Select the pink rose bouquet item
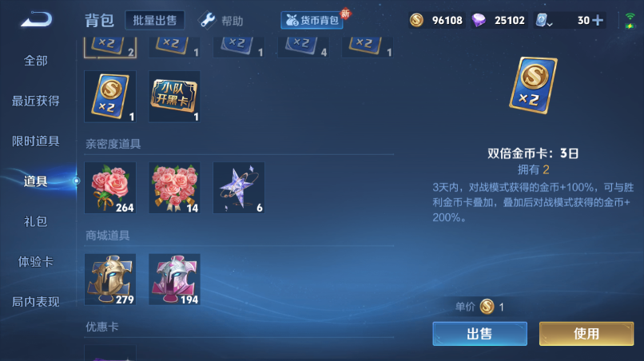This screenshot has height=361, width=644. [174, 188]
